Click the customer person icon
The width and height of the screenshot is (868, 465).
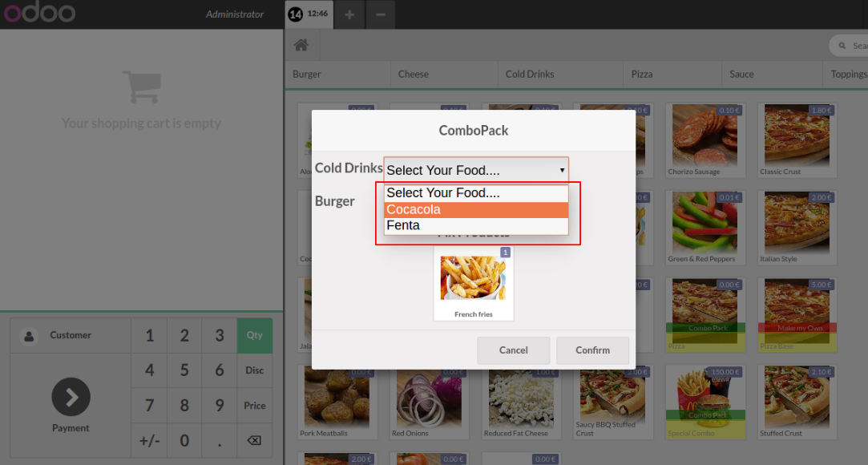click(30, 336)
